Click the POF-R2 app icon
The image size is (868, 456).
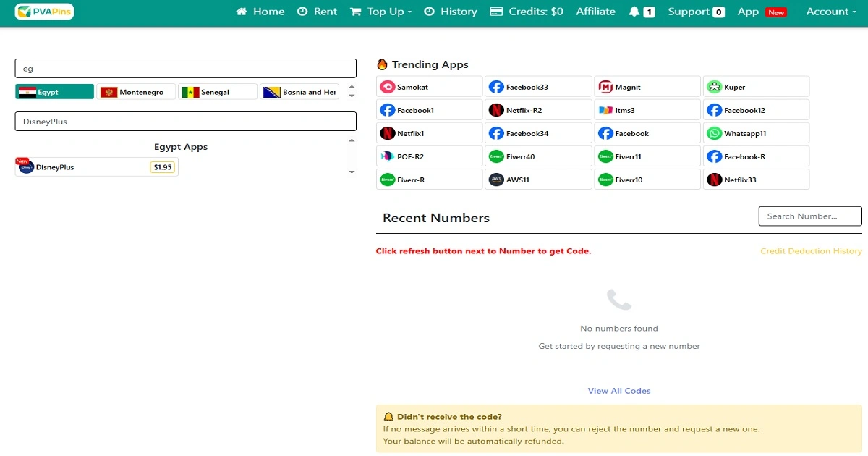coord(387,156)
